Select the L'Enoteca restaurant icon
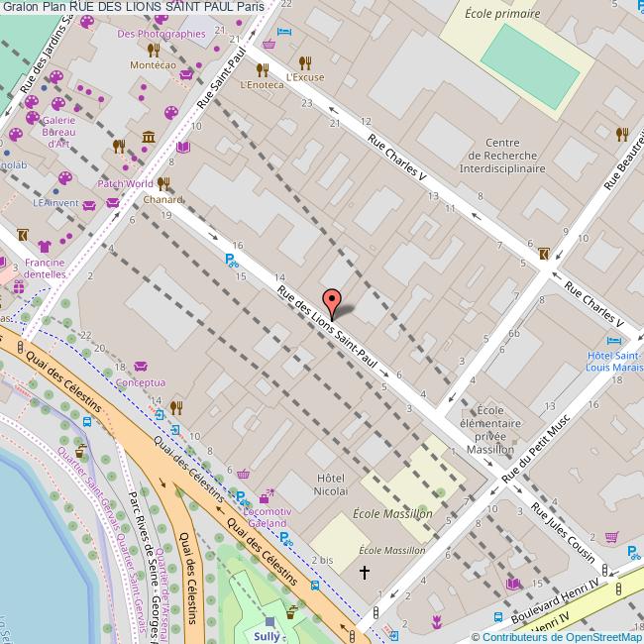Viewport: 644px width, 644px height. [x=263, y=69]
